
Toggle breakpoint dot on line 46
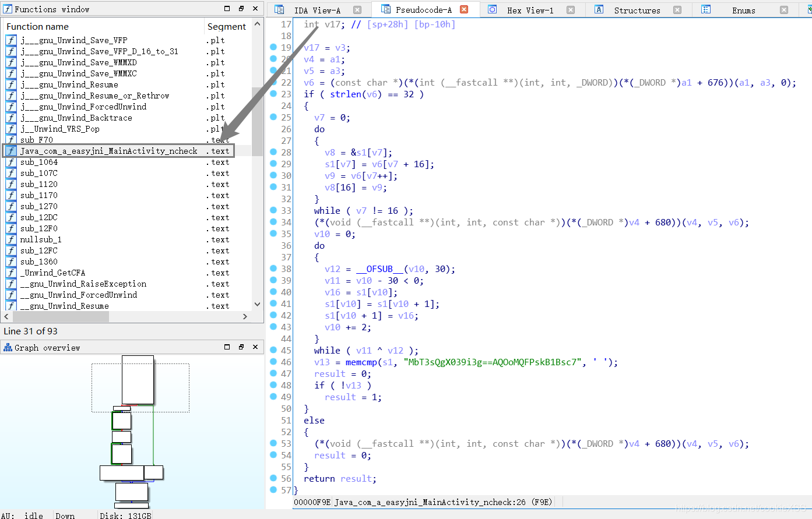(x=273, y=362)
